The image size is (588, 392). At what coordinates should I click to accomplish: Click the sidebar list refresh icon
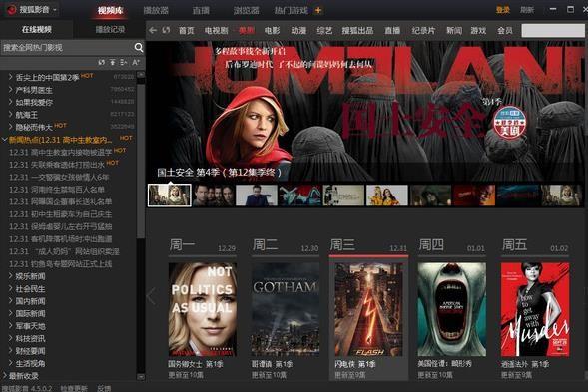coord(101,62)
